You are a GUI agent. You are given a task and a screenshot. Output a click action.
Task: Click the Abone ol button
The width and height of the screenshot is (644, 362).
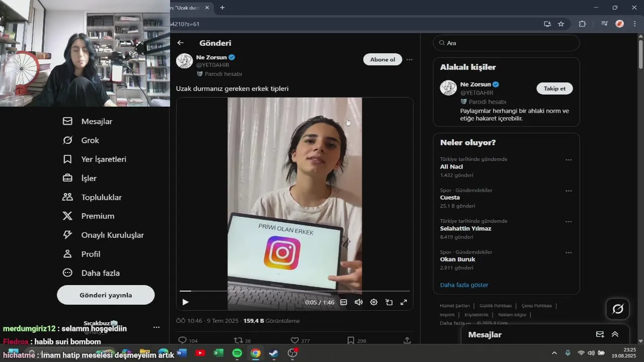(x=382, y=59)
